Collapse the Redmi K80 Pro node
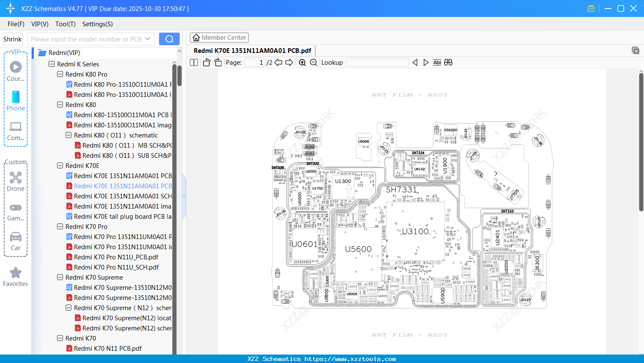 point(60,74)
